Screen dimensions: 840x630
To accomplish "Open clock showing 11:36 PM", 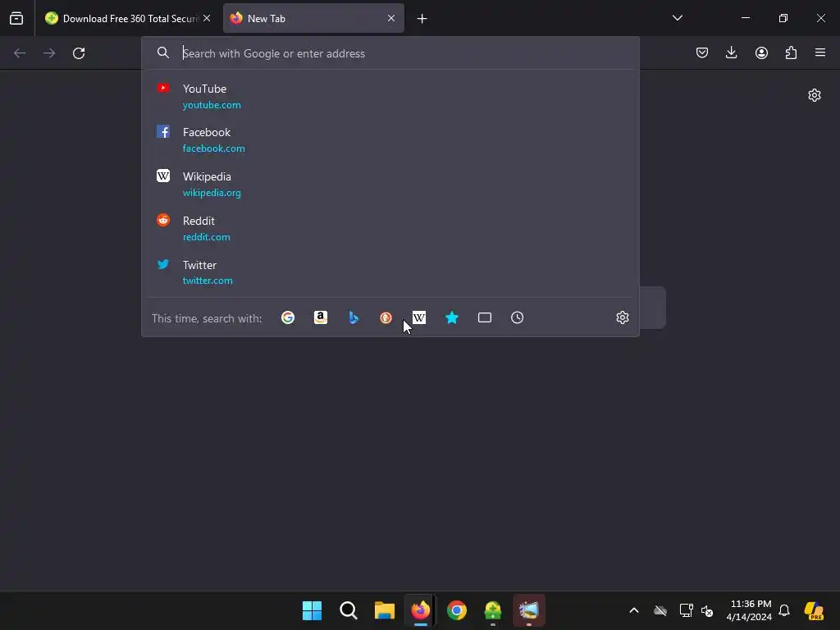I will pyautogui.click(x=750, y=610).
